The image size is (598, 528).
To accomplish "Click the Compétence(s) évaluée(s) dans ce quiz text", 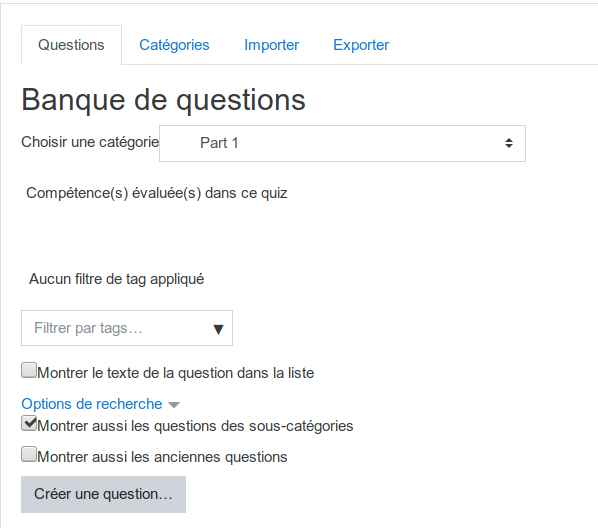I will 157,193.
